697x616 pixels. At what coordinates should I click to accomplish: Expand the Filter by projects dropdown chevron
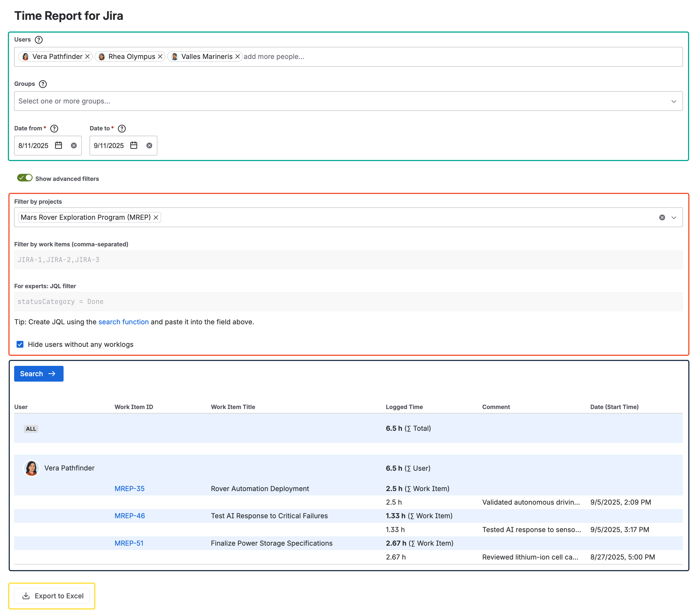coord(673,218)
